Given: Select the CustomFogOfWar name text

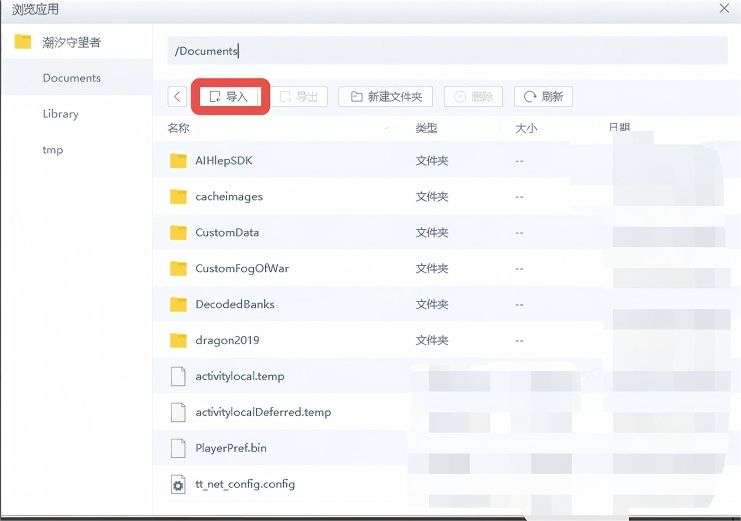Looking at the screenshot, I should pos(242,269).
